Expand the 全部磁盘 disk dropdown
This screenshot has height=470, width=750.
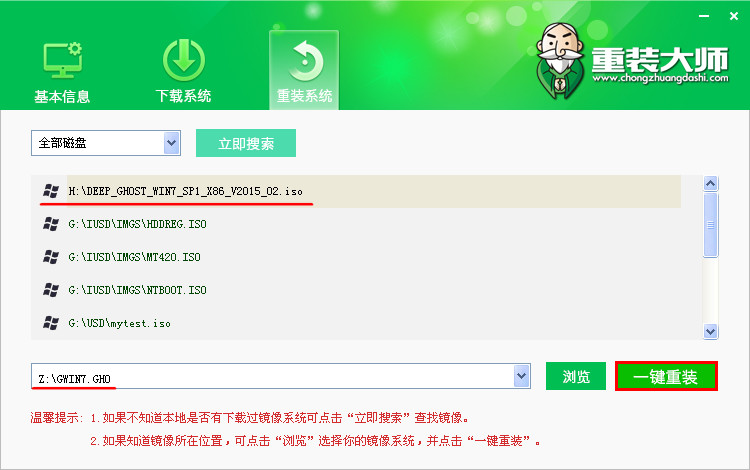coord(171,143)
